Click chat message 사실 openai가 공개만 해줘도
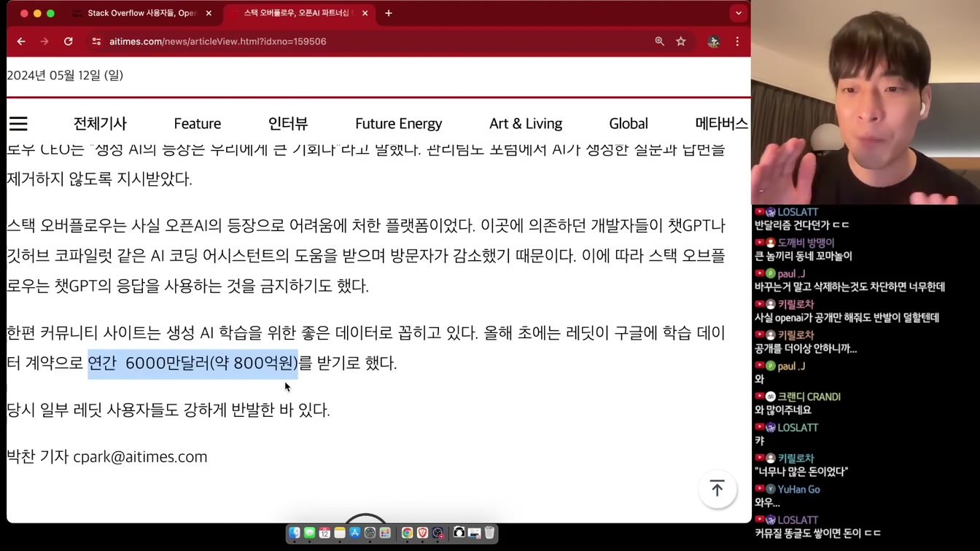The height and width of the screenshot is (551, 980). (x=847, y=318)
